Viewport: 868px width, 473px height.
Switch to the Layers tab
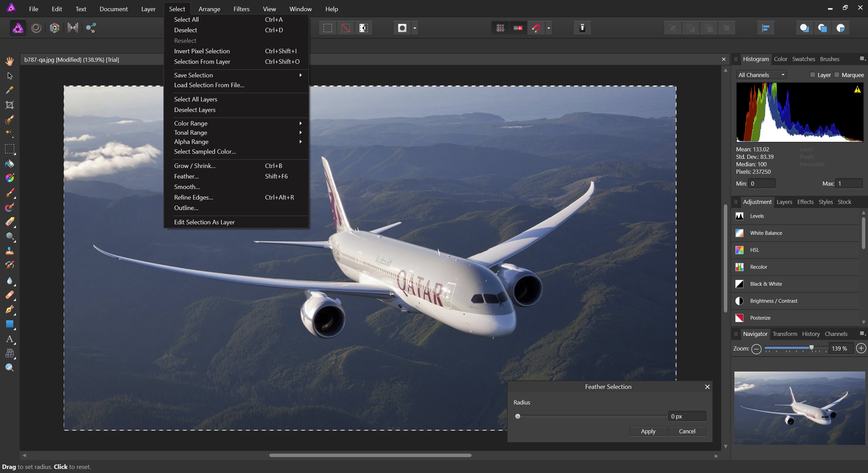tap(784, 202)
